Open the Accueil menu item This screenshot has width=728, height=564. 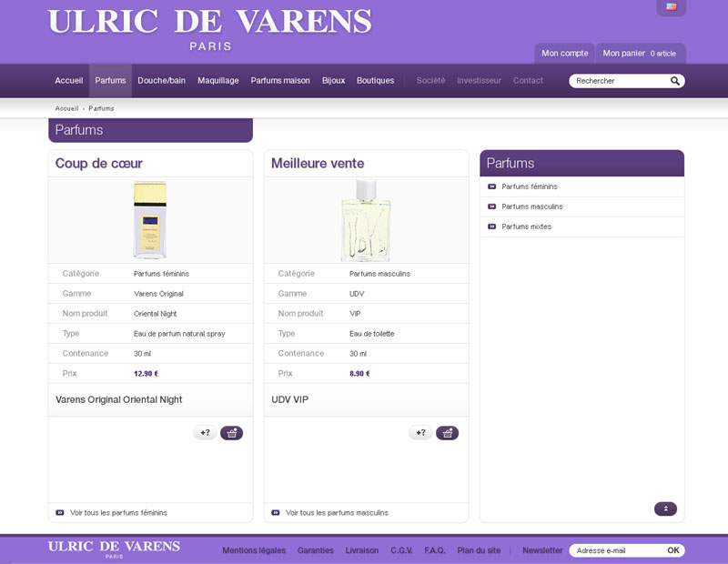point(69,81)
